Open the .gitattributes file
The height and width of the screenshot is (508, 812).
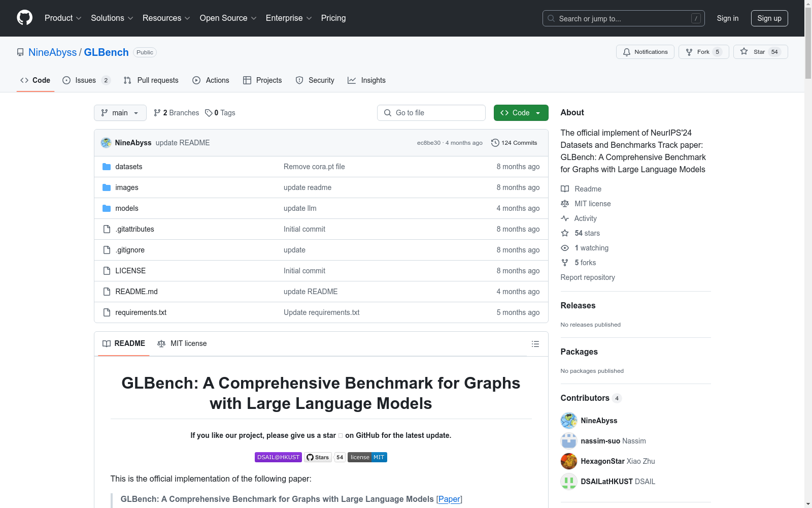pyautogui.click(x=134, y=229)
